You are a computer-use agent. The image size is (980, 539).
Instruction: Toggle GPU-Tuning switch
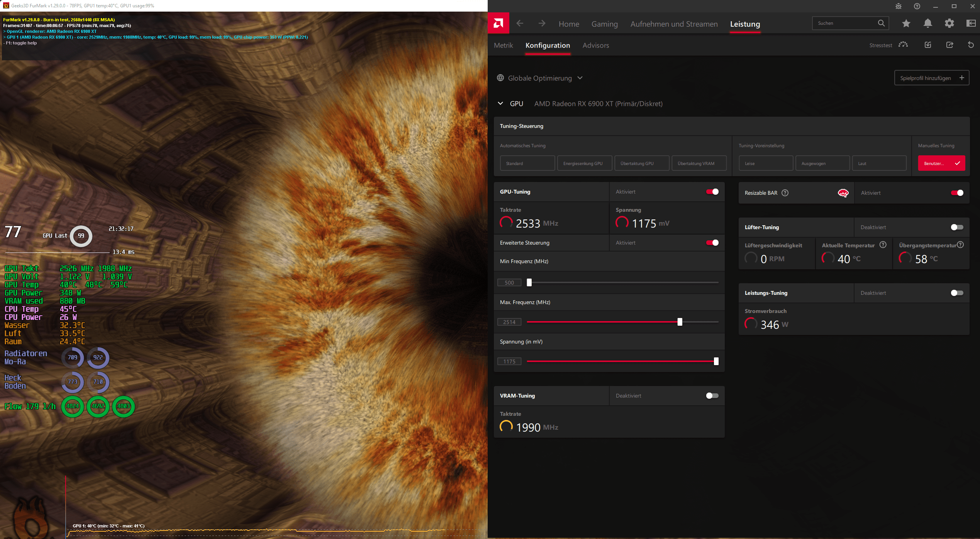[x=712, y=192]
